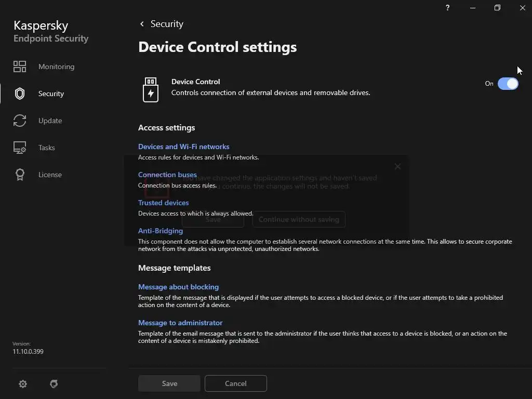Open settings via the gear icon

23,384
